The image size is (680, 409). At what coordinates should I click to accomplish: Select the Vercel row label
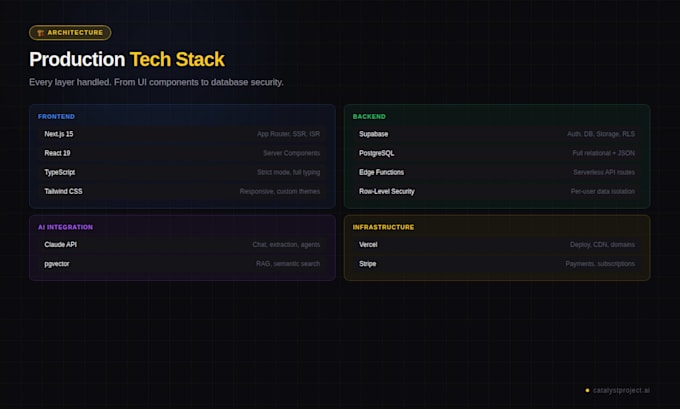tap(368, 245)
